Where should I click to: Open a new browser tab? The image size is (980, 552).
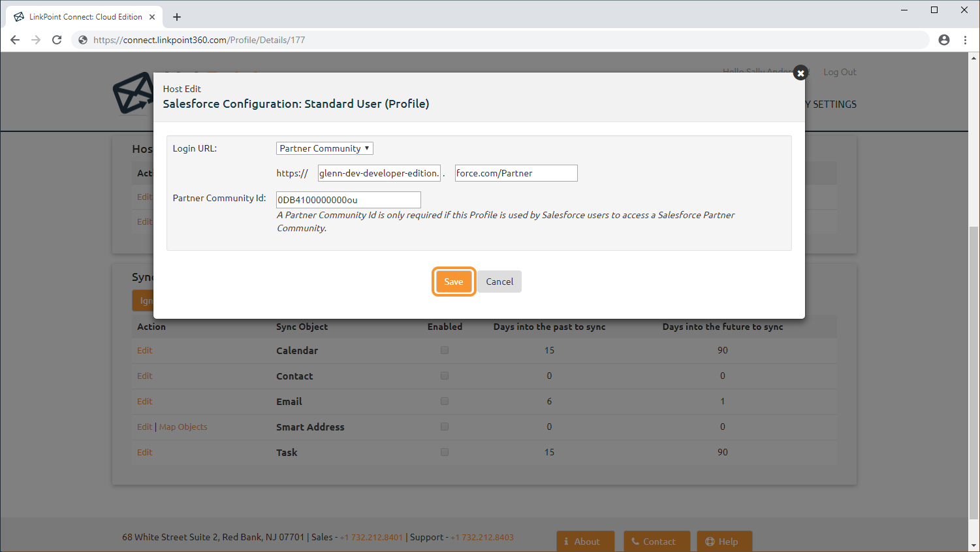177,17
